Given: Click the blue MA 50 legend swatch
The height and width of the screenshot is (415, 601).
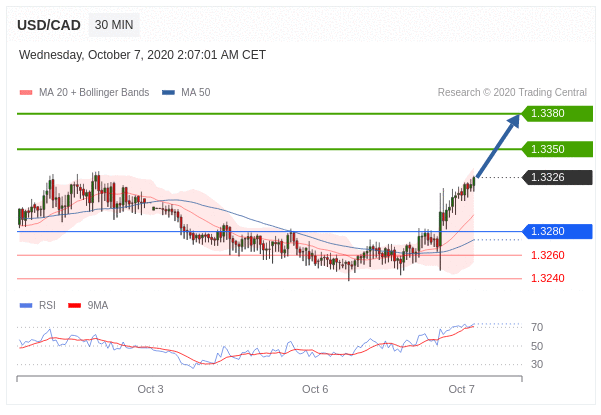Looking at the screenshot, I should [x=168, y=92].
